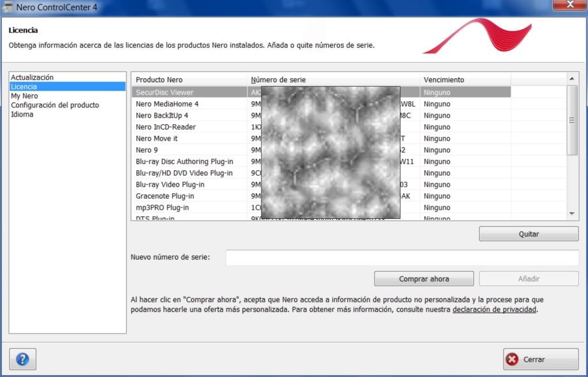Click the disabled Añadir button
Image resolution: width=588 pixels, height=377 pixels.
[529, 279]
